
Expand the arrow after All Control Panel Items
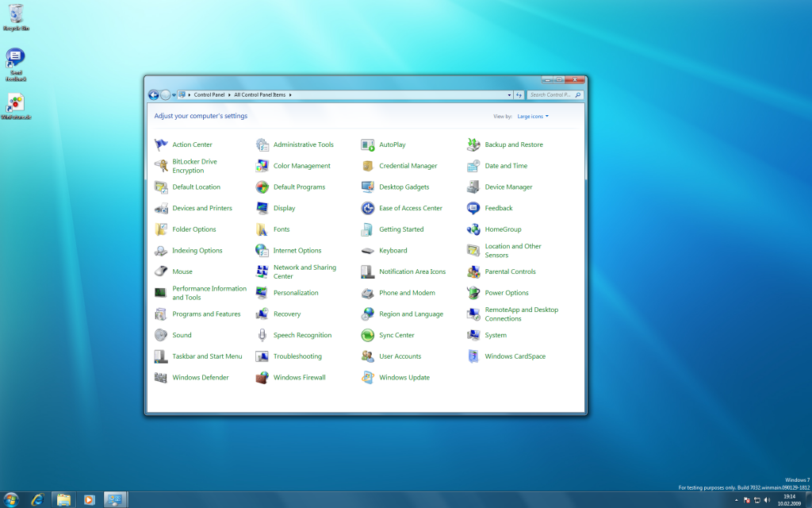(290, 95)
